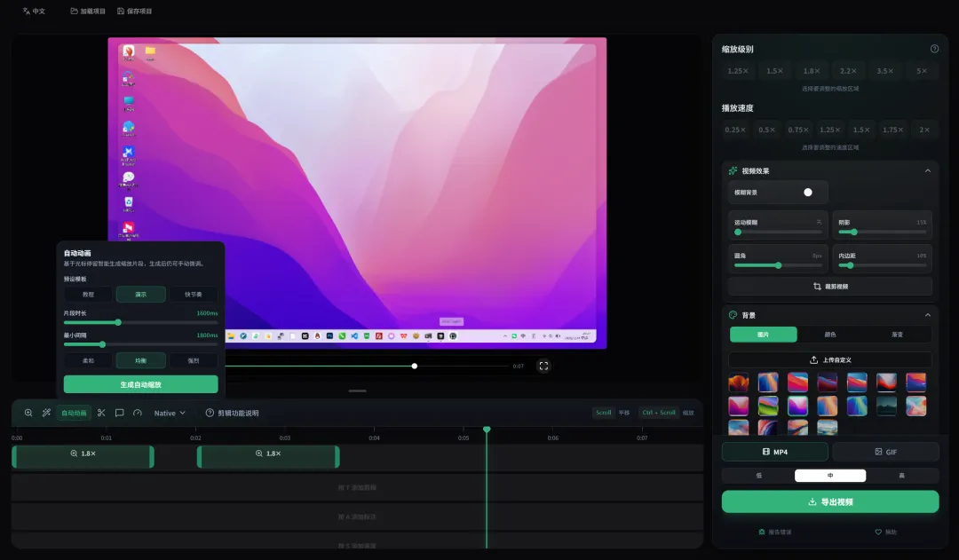Open the 报告错误 link
Viewport: 959px width, 560px height.
point(775,532)
